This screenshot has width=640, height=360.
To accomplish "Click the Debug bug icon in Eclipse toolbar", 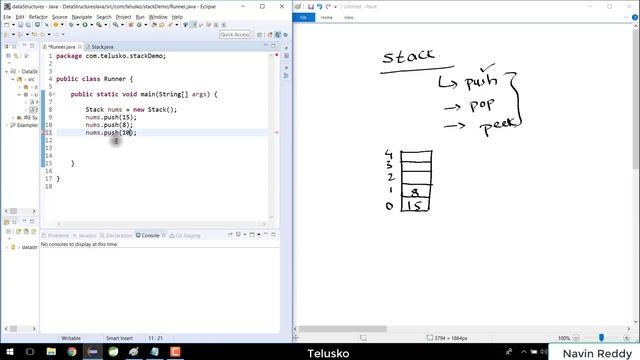I will pyautogui.click(x=71, y=25).
